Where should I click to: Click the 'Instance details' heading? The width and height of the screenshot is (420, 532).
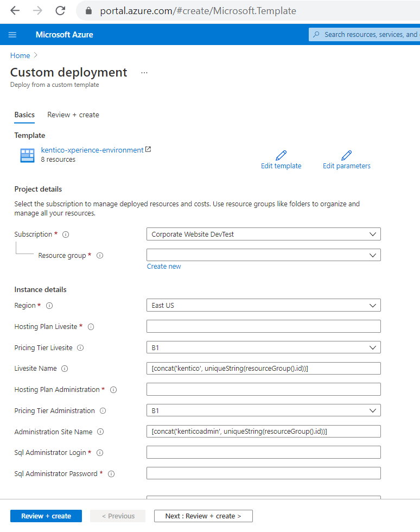(40, 289)
